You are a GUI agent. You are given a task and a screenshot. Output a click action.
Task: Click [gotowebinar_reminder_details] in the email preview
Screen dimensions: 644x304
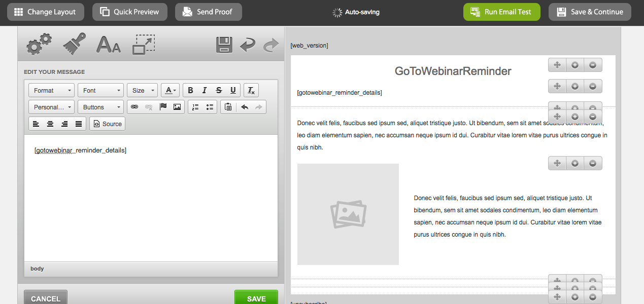point(340,93)
